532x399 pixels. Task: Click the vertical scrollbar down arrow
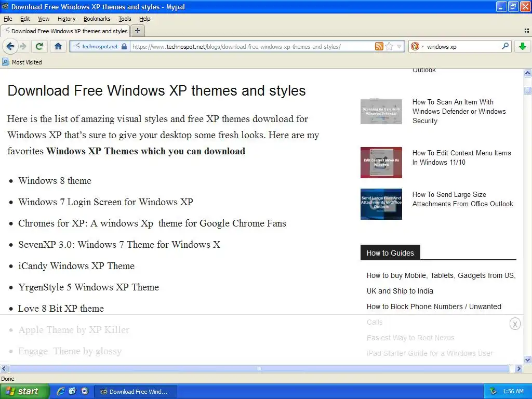point(528,360)
